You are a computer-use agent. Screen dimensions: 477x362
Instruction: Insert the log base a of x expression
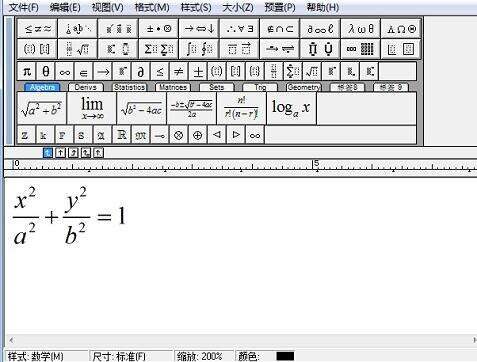click(291, 108)
